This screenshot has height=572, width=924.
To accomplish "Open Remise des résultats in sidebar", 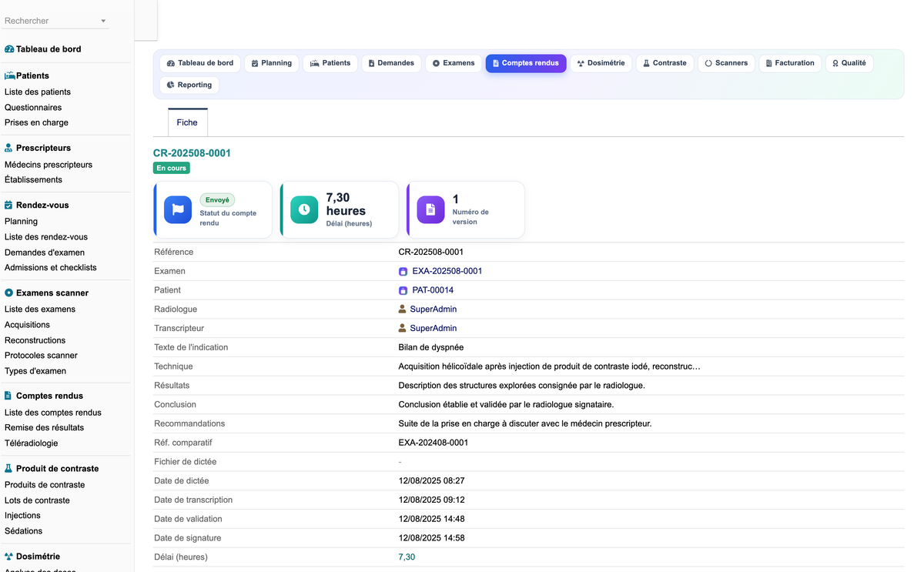I will [x=44, y=427].
